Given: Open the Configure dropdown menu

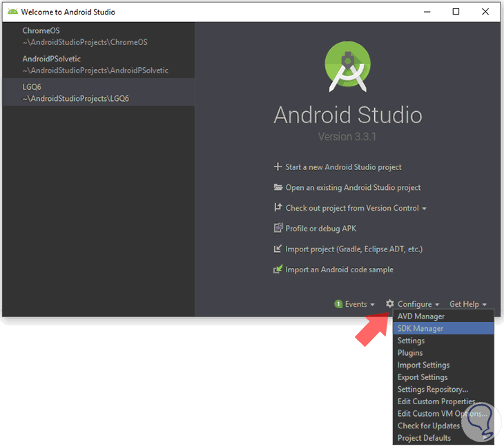Looking at the screenshot, I should [x=418, y=304].
